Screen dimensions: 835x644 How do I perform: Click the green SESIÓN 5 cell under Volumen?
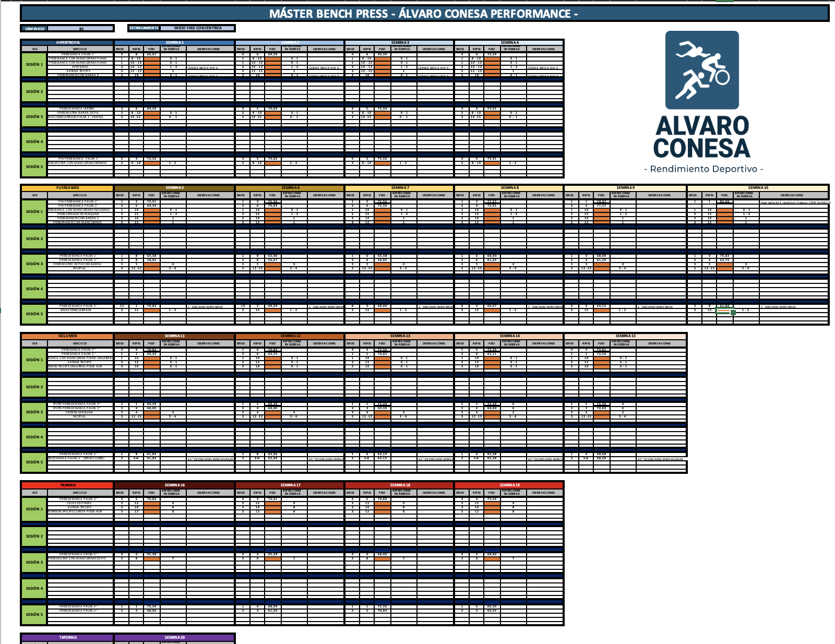(x=34, y=462)
